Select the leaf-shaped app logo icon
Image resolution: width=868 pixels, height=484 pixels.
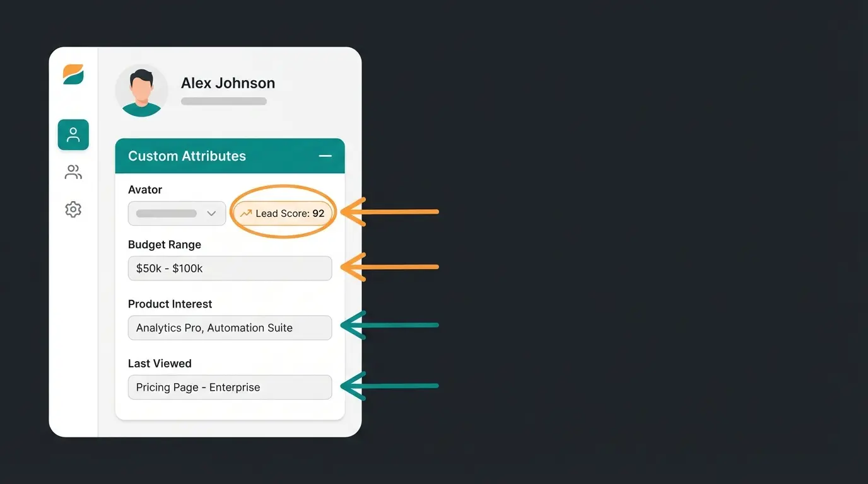pos(73,74)
